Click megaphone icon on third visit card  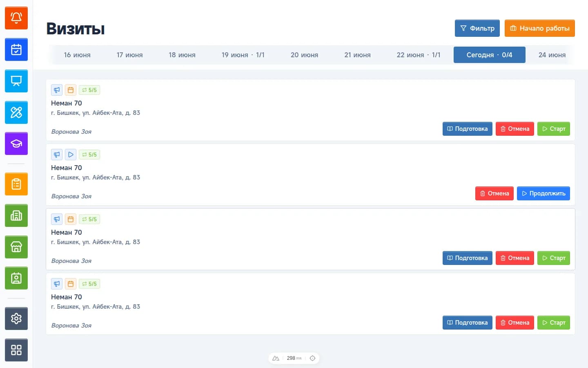(57, 219)
